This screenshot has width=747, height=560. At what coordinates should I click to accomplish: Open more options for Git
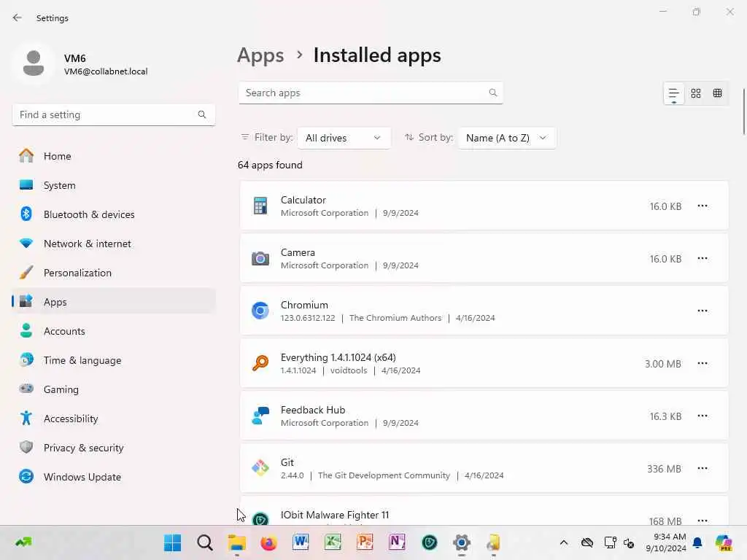[x=703, y=469]
